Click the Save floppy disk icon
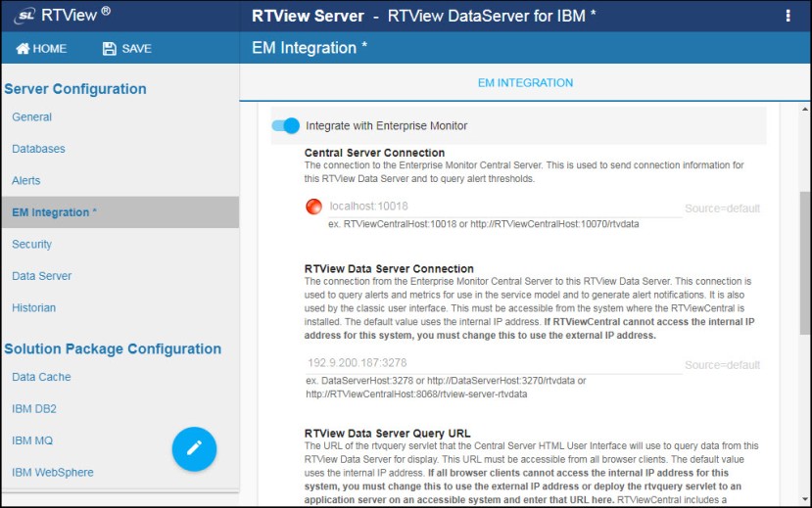 coord(109,49)
